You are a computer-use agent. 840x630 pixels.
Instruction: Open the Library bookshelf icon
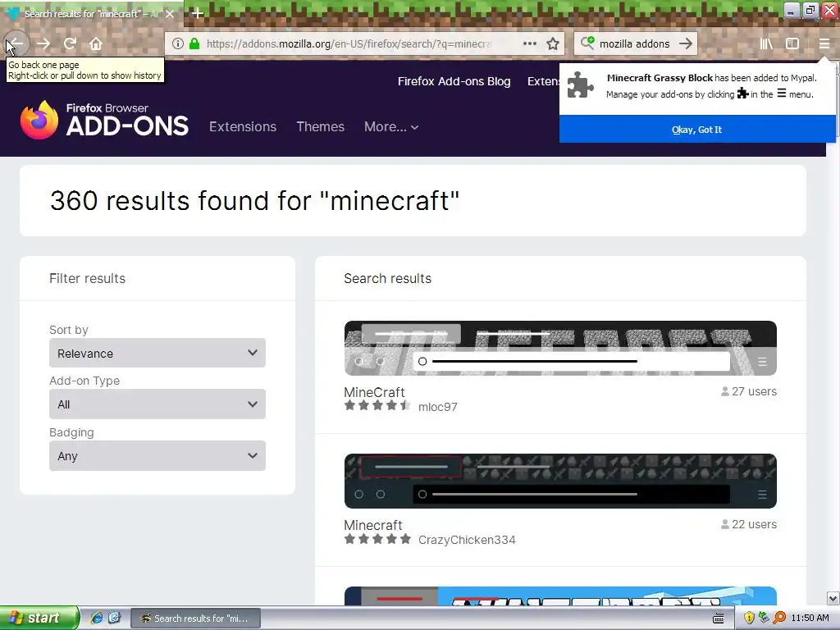(x=766, y=44)
